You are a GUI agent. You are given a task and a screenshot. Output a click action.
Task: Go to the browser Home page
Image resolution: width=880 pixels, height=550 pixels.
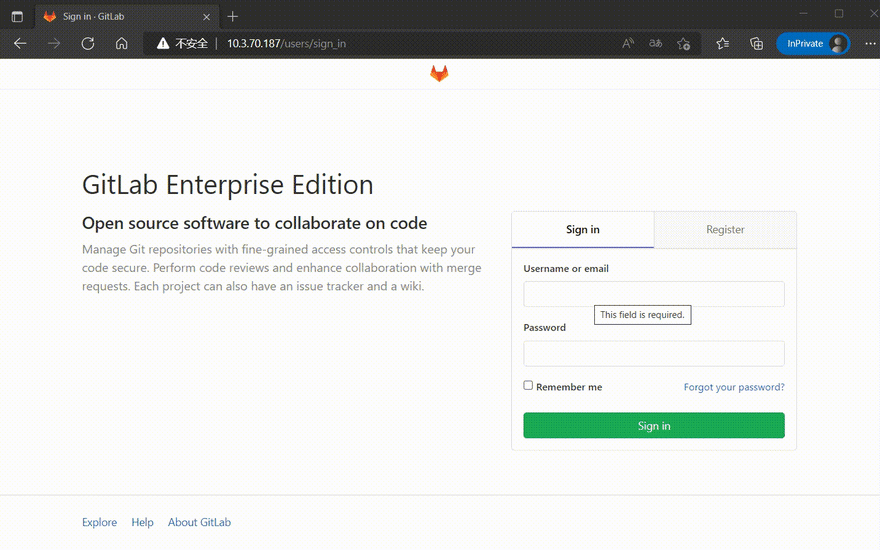tap(122, 43)
